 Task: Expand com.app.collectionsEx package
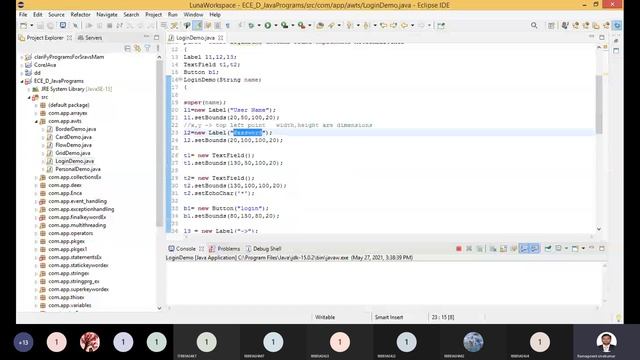point(36,177)
